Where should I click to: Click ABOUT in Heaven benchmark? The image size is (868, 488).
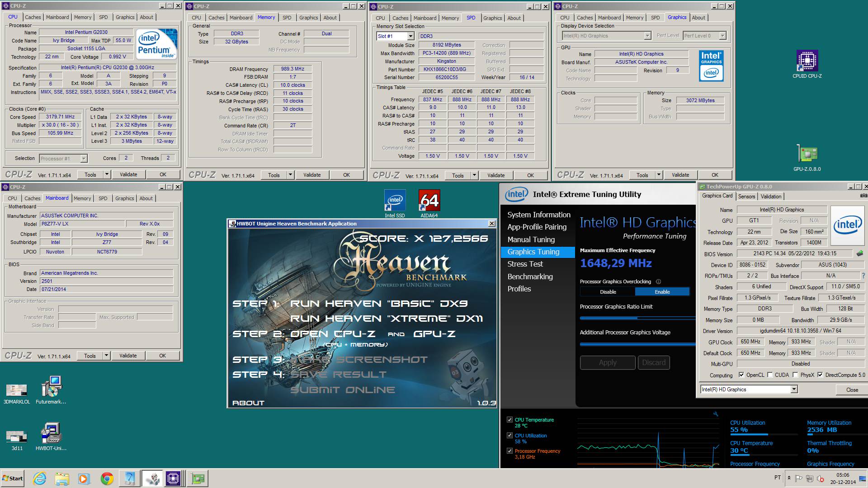click(248, 403)
